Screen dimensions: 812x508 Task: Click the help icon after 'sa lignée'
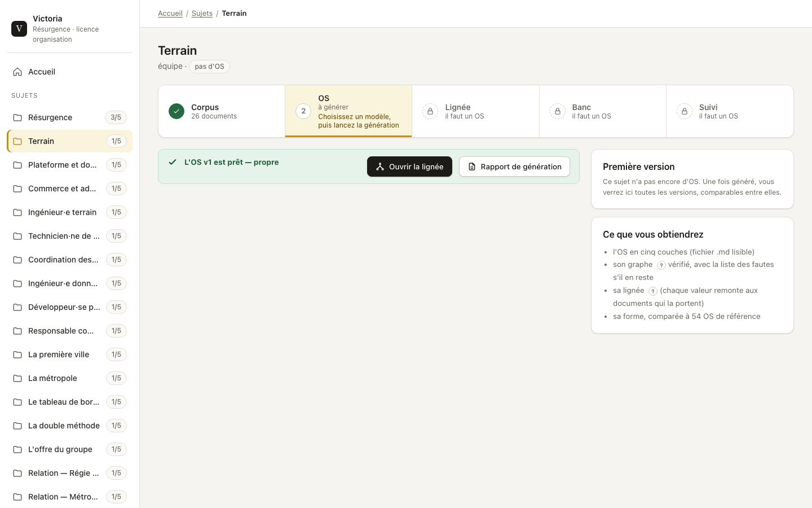(653, 291)
